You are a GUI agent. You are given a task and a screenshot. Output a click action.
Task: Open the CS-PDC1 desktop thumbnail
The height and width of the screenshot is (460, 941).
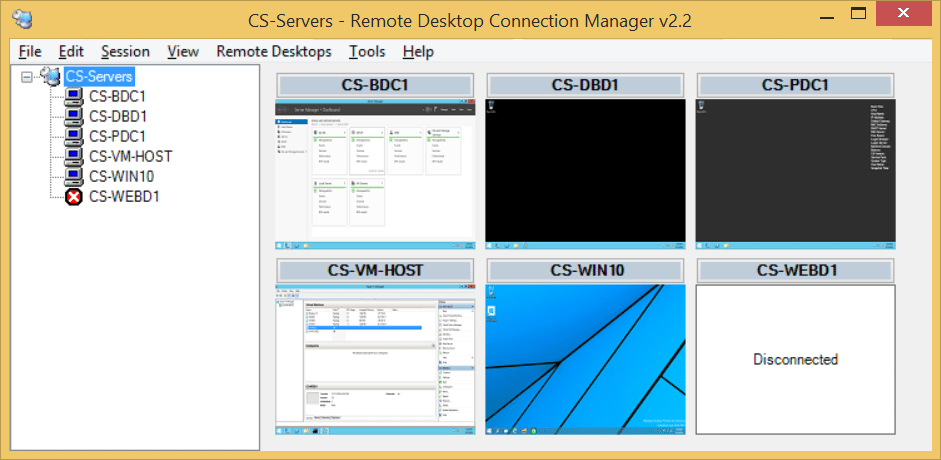click(795, 174)
